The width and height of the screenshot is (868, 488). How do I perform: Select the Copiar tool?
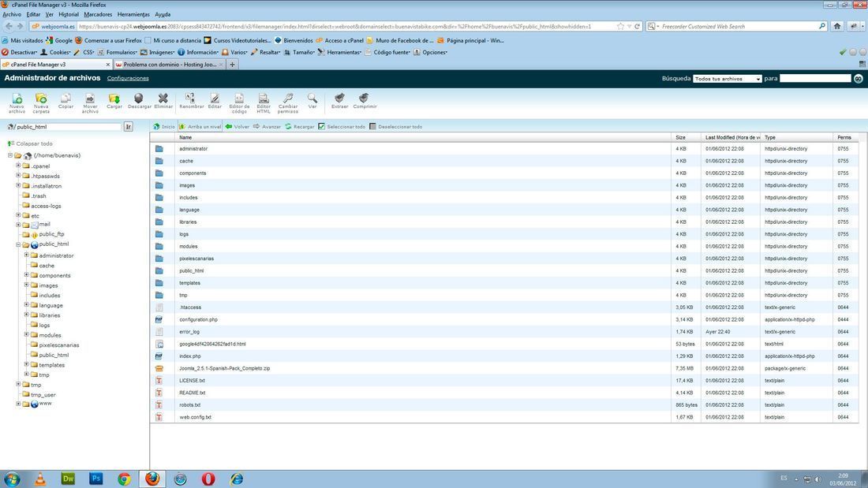pyautogui.click(x=65, y=101)
